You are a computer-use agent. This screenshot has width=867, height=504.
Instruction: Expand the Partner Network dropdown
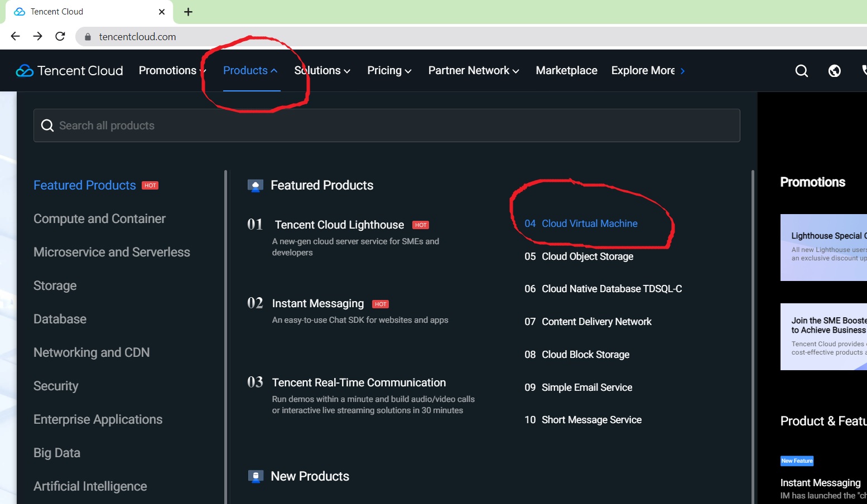(x=473, y=71)
